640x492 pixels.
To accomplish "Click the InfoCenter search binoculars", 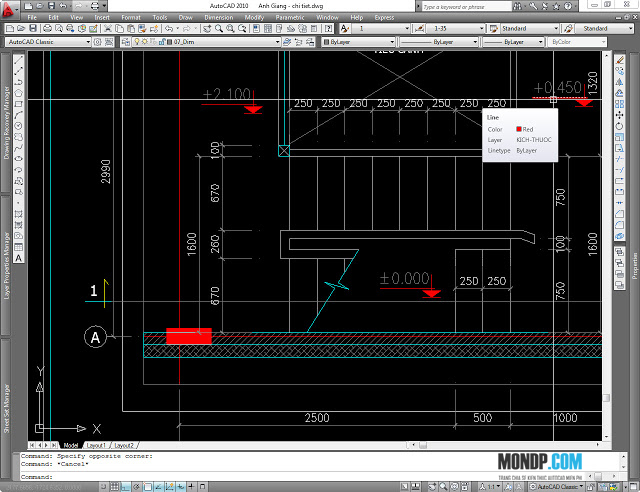I will tap(517, 6).
